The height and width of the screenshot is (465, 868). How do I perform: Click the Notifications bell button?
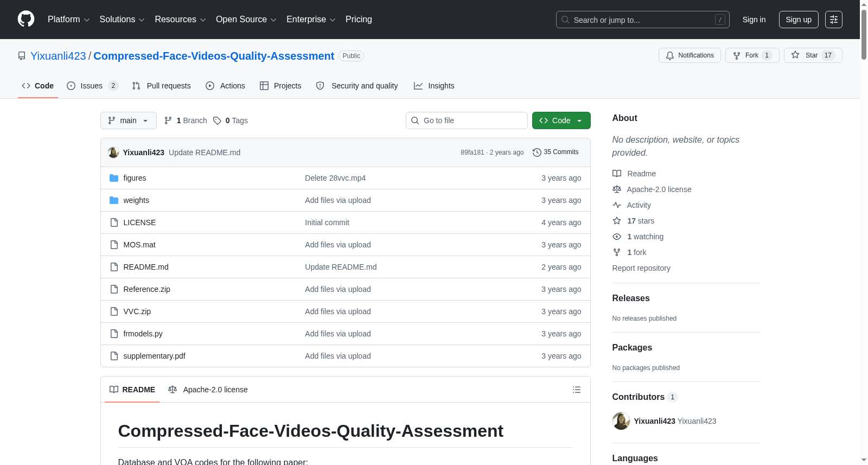690,55
